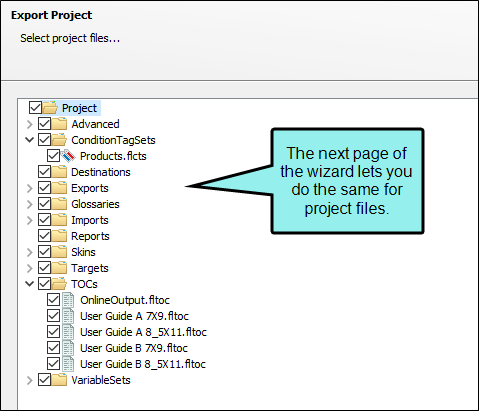The height and width of the screenshot is (411, 479).
Task: Select the ConditionTagSets open folder icon
Action: pyautogui.click(x=59, y=140)
